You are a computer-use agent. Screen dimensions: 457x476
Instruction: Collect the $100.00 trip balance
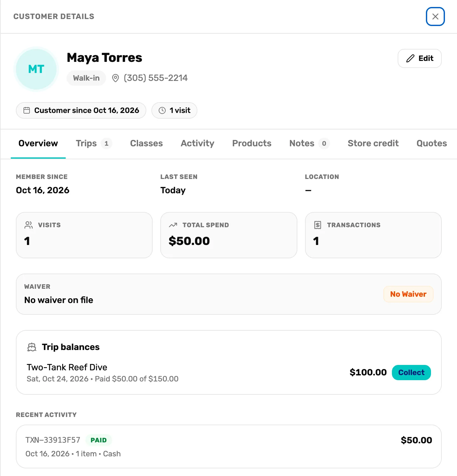pyautogui.click(x=411, y=373)
